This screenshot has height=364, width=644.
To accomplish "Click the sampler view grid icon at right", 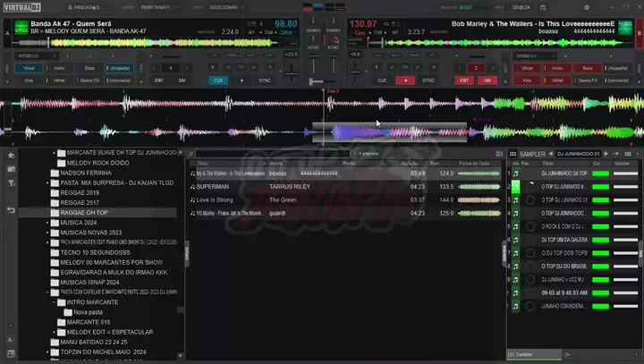I will point(628,154).
